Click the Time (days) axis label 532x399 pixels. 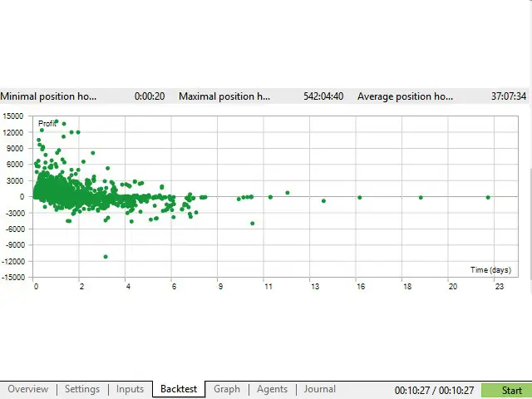(490, 270)
